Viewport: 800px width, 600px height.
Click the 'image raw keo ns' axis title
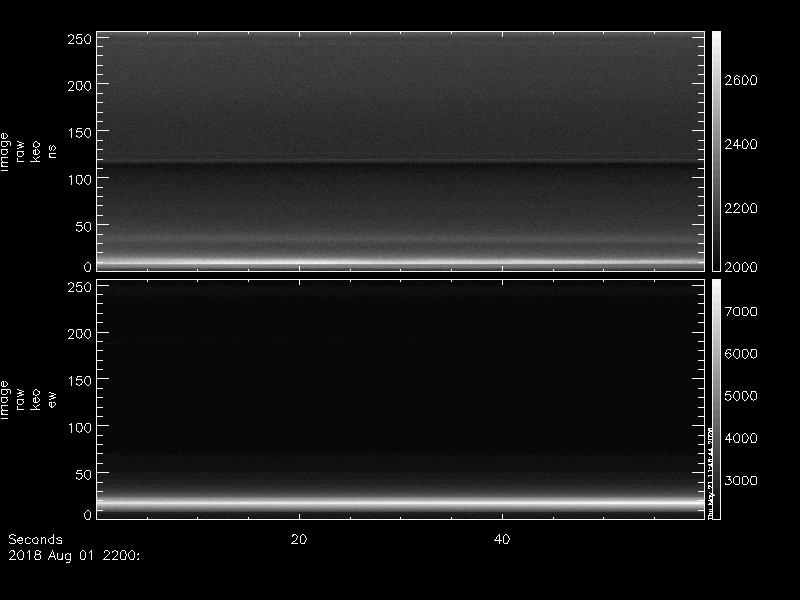tap(28, 152)
